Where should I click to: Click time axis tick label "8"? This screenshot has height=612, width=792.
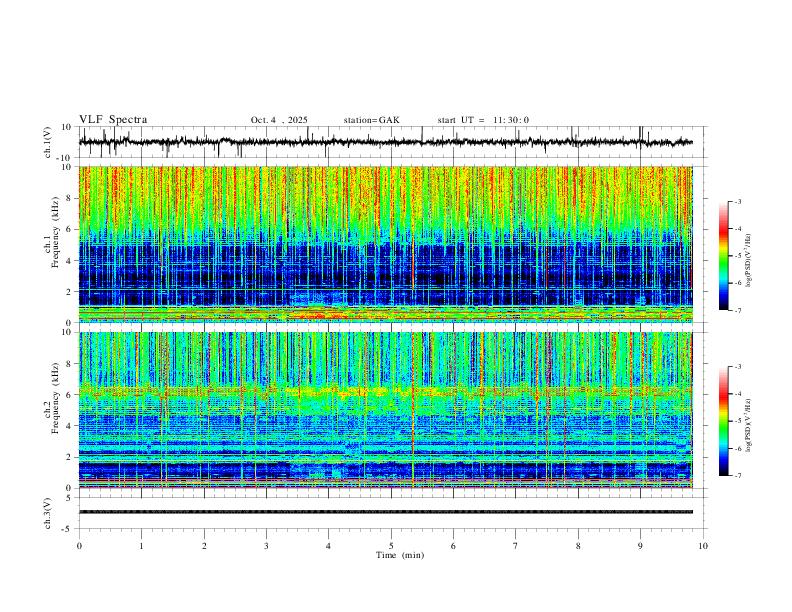tap(578, 546)
